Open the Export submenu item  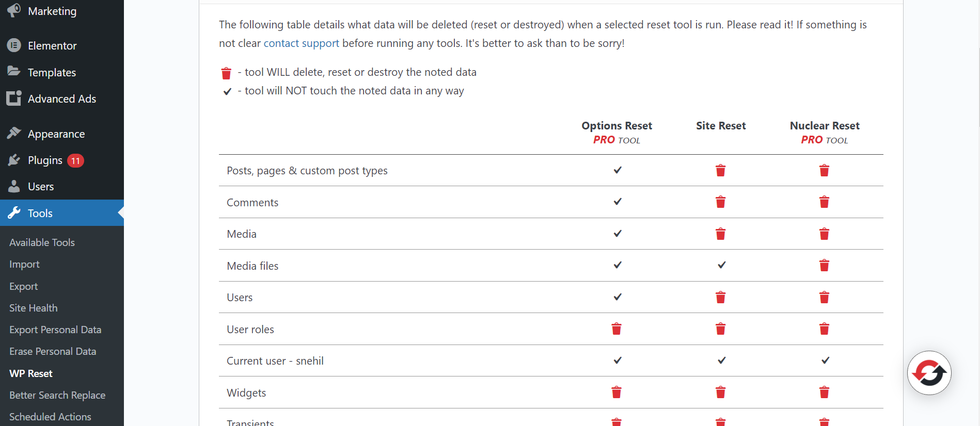pyautogui.click(x=24, y=286)
